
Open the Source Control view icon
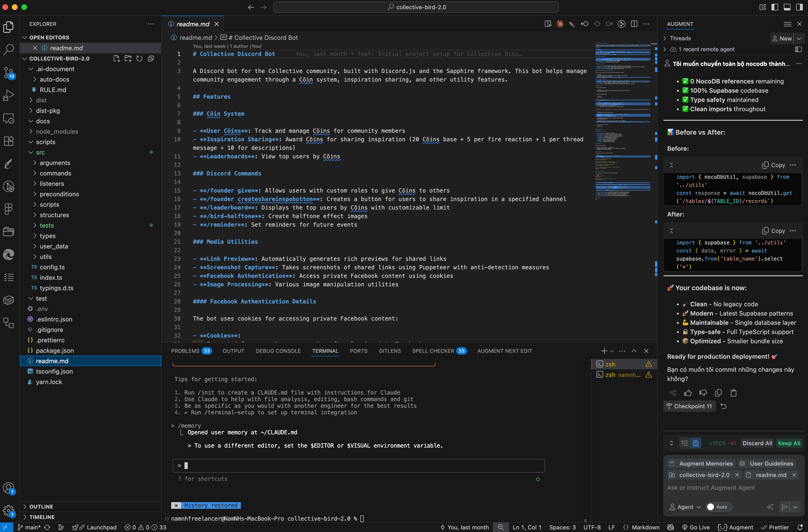click(9, 72)
